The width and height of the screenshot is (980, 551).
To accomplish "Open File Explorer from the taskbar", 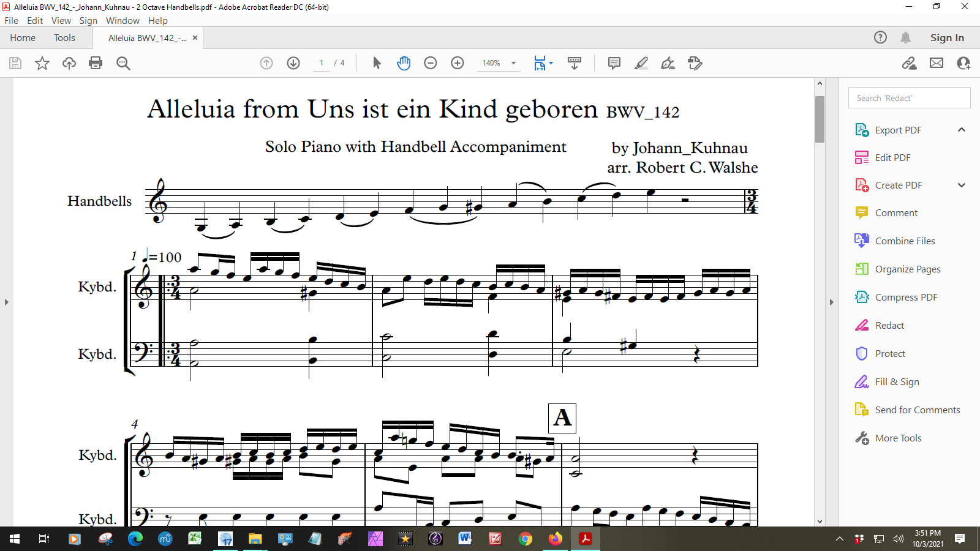I will (x=255, y=539).
